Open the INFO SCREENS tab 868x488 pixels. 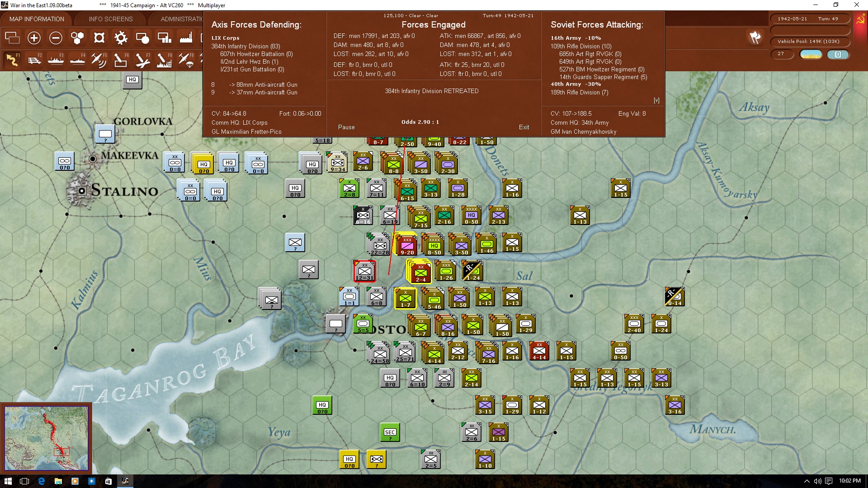111,19
